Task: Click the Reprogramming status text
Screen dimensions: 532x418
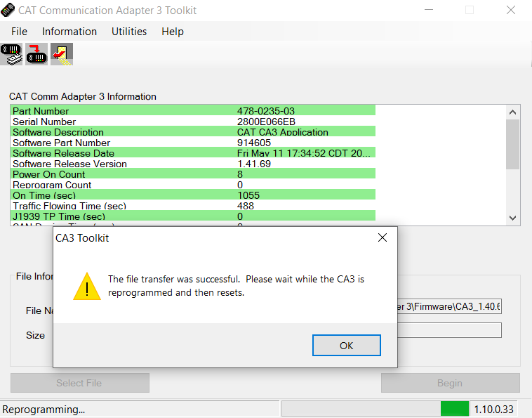Action: pos(44,410)
